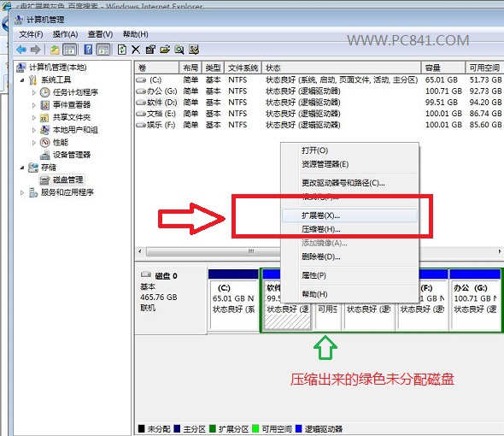The height and width of the screenshot is (436, 504).
Task: Sort by the 容量 column header
Action: [443, 68]
